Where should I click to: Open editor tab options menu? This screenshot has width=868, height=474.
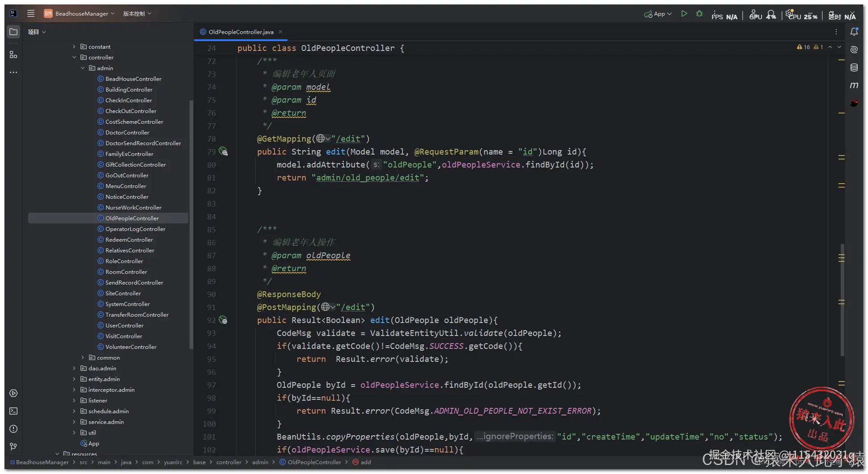[836, 32]
